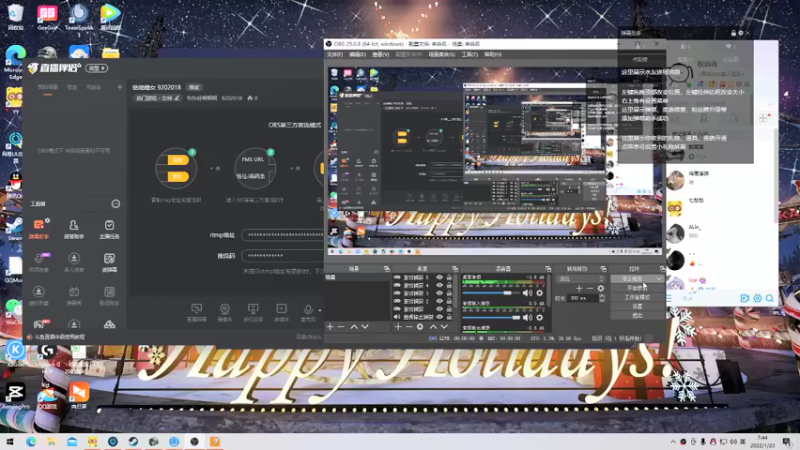Click 工作室模式 in OBS Controls
The image size is (800, 450).
click(637, 297)
